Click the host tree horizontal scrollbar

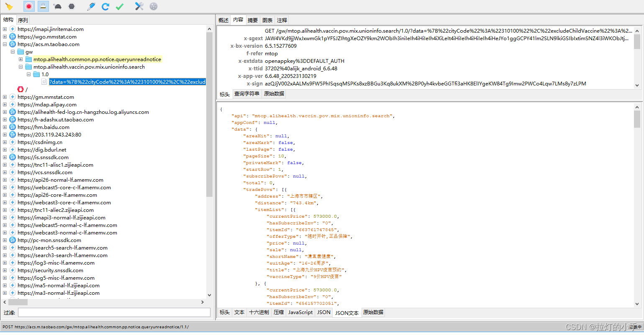[18, 302]
